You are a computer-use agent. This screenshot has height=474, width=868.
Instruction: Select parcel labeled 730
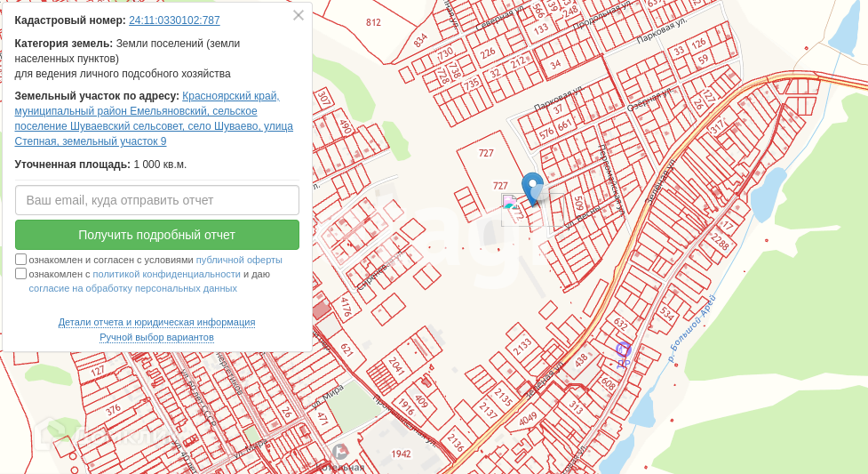[445, 53]
